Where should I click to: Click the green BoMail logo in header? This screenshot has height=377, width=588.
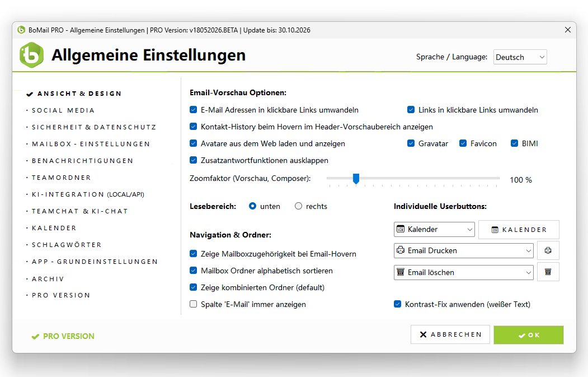point(31,55)
